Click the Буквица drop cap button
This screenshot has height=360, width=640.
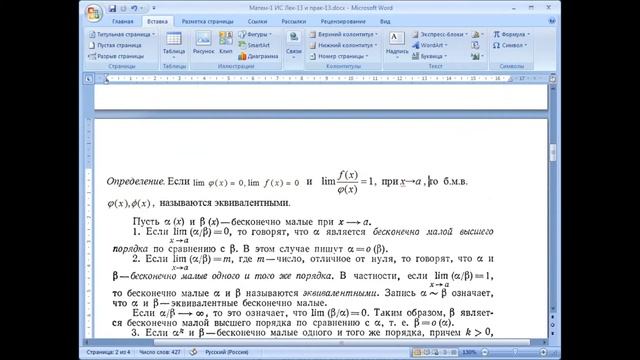pos(429,56)
